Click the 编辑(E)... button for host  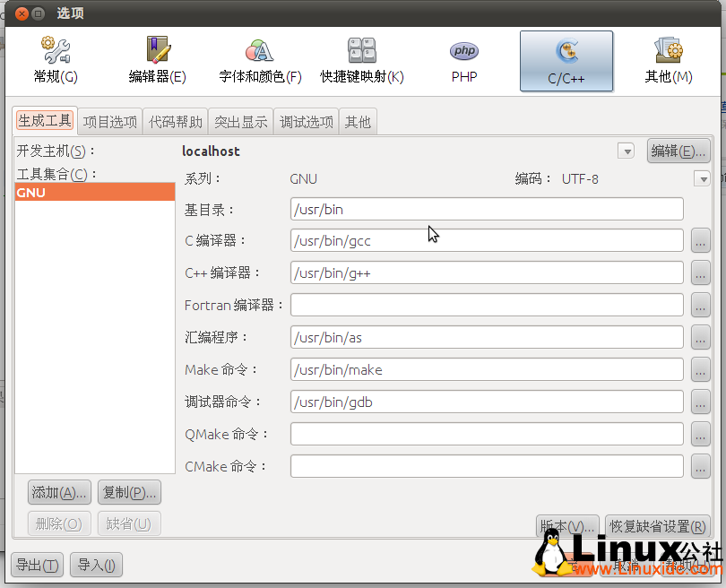678,151
